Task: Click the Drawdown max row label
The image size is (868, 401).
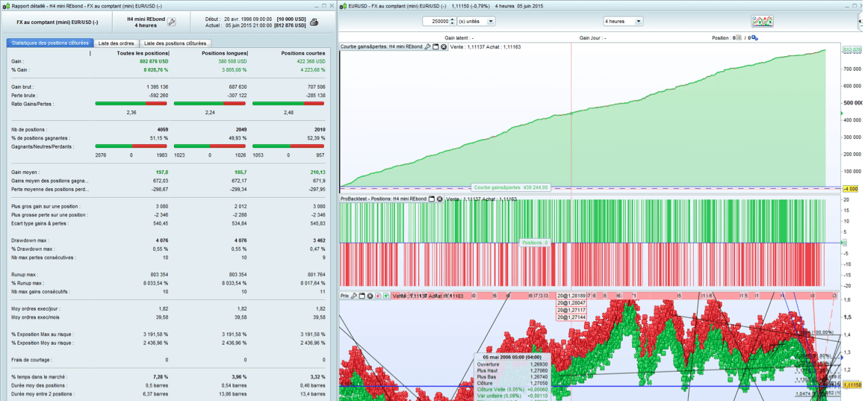Action: 29,240
